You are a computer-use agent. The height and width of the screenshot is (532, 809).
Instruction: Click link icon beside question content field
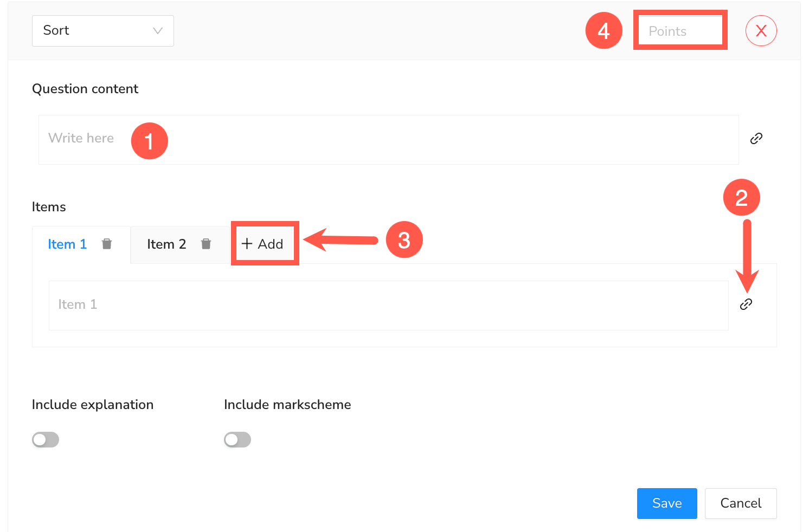pos(756,139)
